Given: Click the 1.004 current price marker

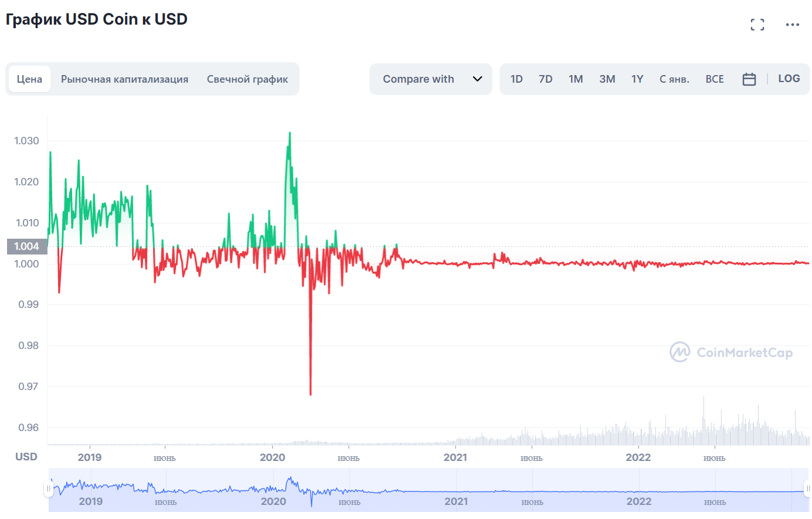Looking at the screenshot, I should (27, 246).
